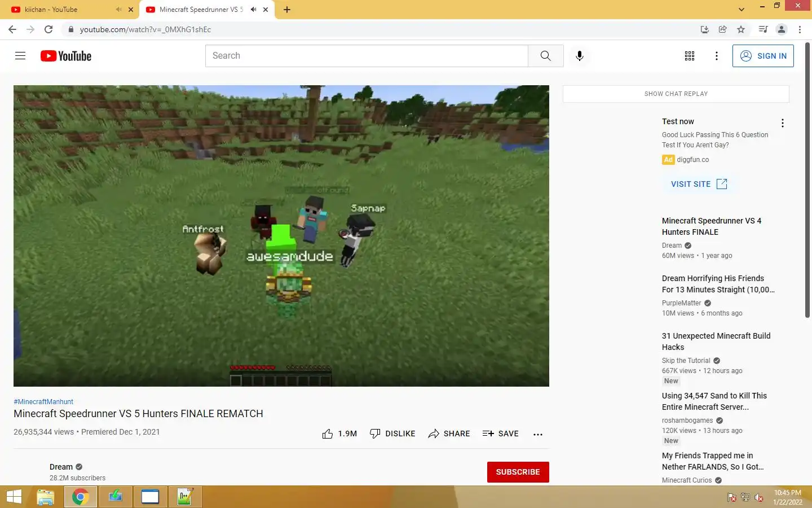This screenshot has width=812, height=508.
Task: Click the install app icon in address bar
Action: pyautogui.click(x=705, y=29)
